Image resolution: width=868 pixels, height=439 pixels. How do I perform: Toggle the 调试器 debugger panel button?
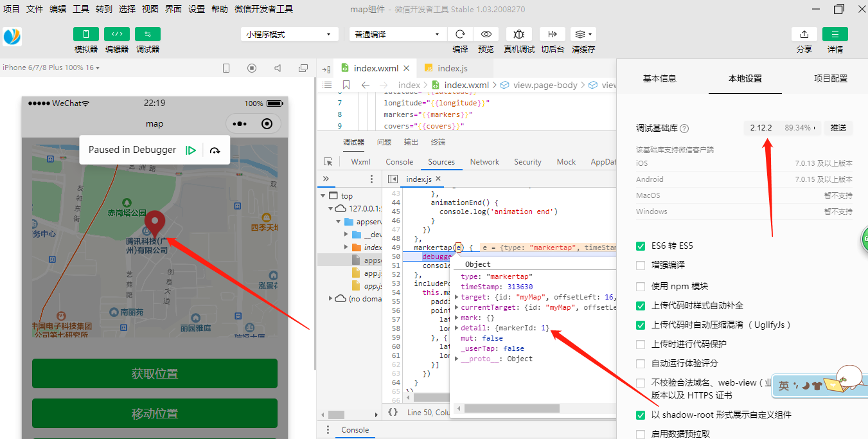point(148,34)
